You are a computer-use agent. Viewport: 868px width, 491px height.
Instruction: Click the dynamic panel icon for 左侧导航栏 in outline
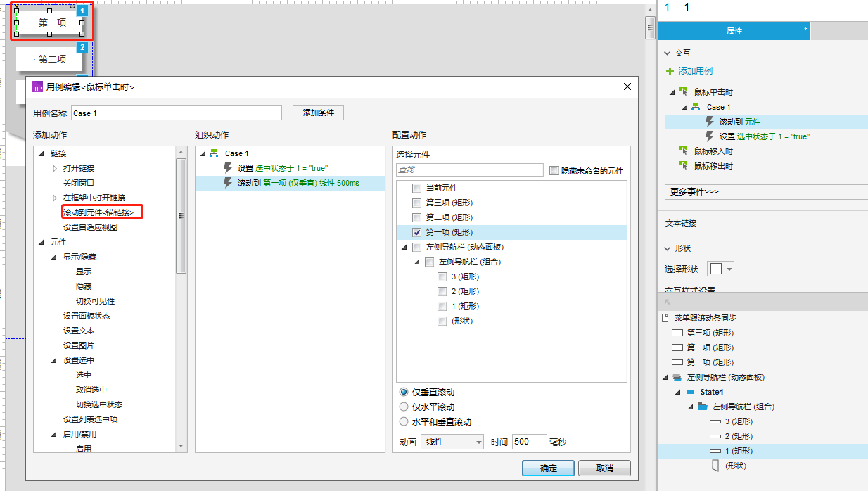(677, 377)
